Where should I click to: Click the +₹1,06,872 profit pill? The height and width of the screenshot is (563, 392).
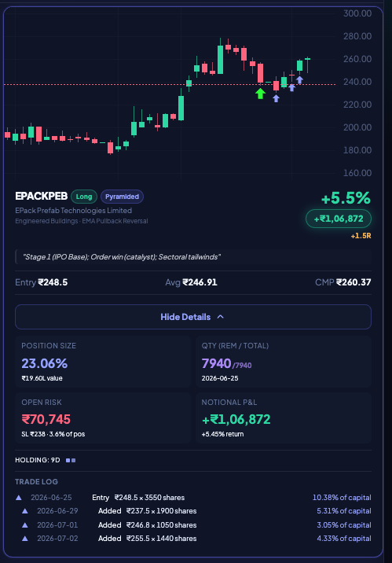[x=339, y=219]
